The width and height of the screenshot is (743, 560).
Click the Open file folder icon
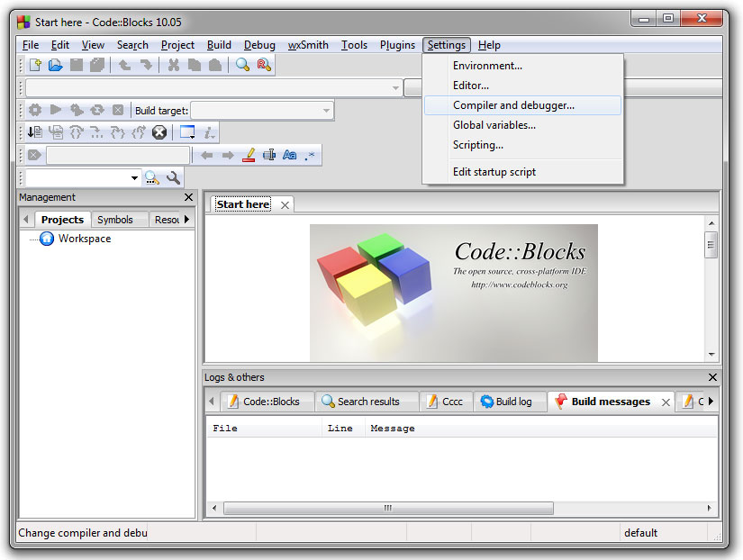[56, 65]
